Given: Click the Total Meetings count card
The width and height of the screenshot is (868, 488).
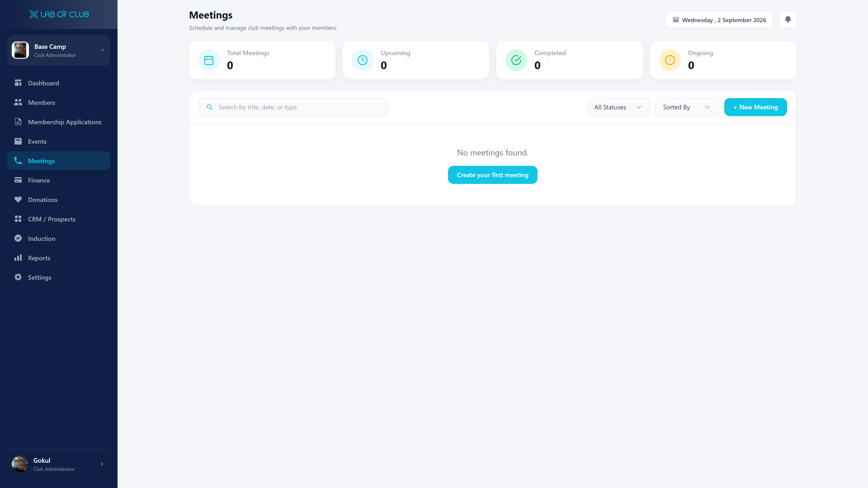Looking at the screenshot, I should pos(262,60).
